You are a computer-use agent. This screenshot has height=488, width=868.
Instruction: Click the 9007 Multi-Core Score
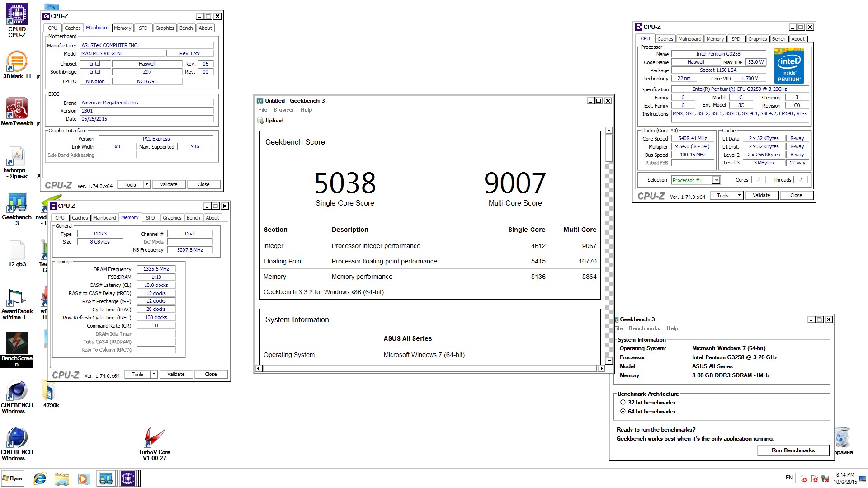[x=515, y=183]
